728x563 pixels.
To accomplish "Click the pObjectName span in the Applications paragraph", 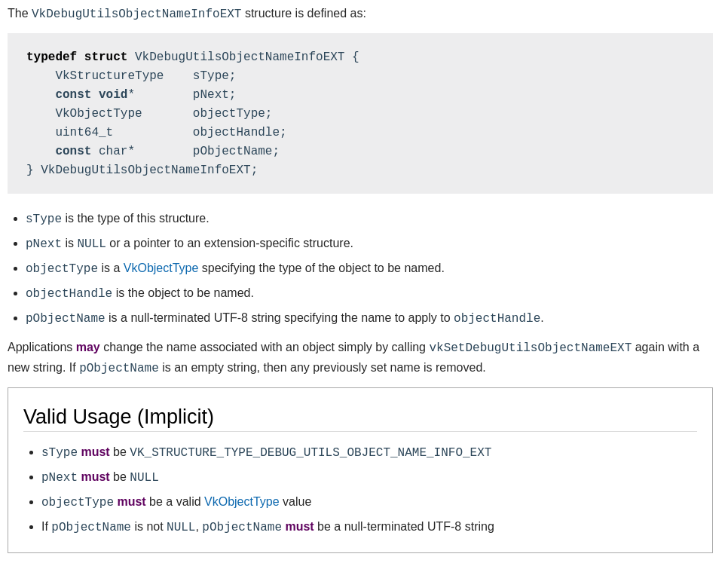I will (x=118, y=368).
